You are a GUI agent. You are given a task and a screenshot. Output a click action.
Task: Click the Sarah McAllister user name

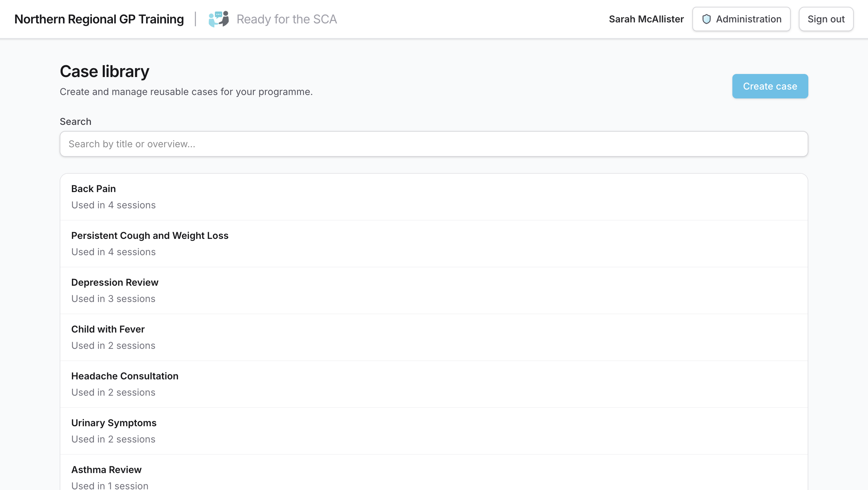[x=646, y=19]
